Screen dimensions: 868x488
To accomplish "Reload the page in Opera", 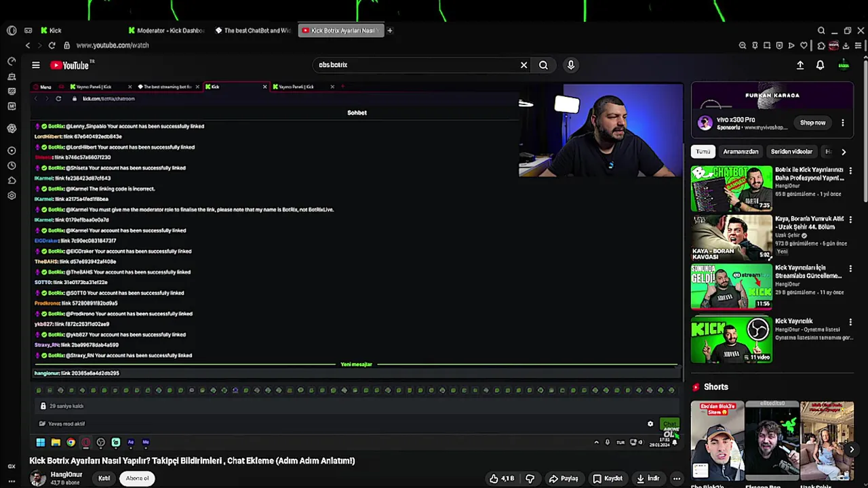I will 52,45.
